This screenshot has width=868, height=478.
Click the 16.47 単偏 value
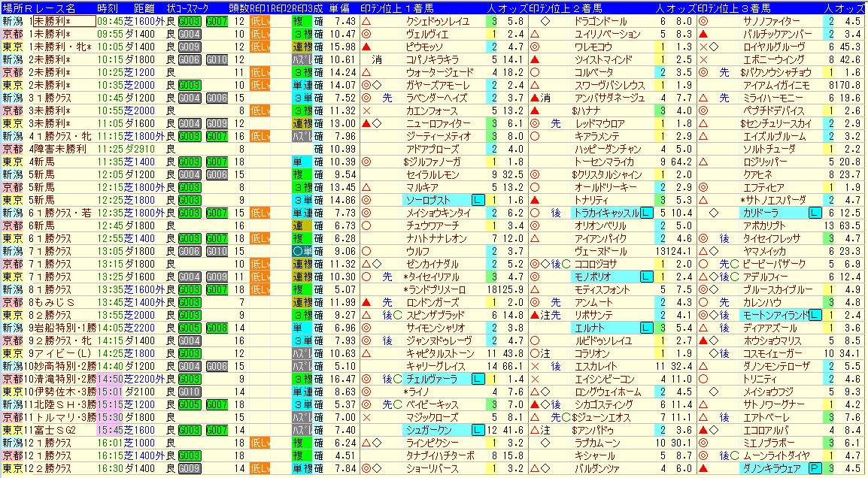click(x=343, y=379)
